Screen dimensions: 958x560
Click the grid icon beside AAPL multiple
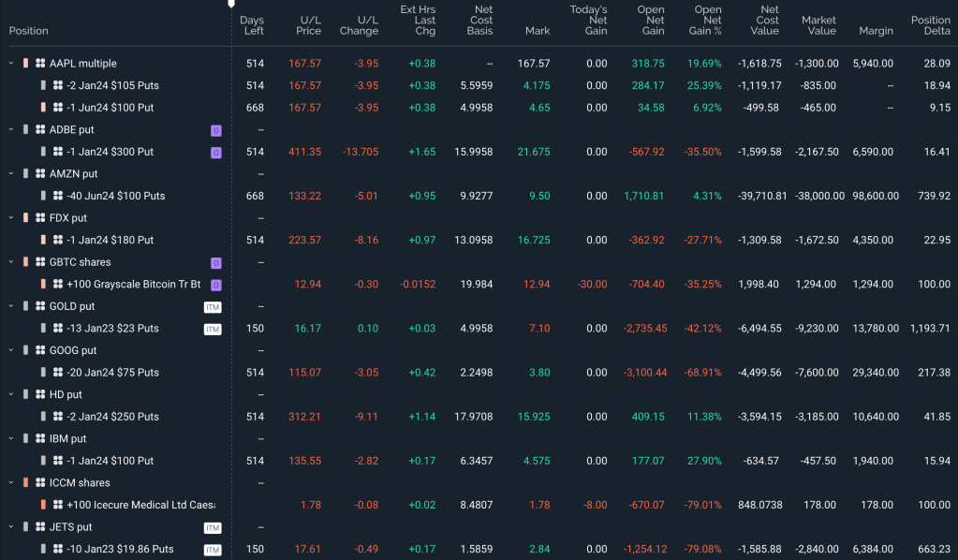40,64
